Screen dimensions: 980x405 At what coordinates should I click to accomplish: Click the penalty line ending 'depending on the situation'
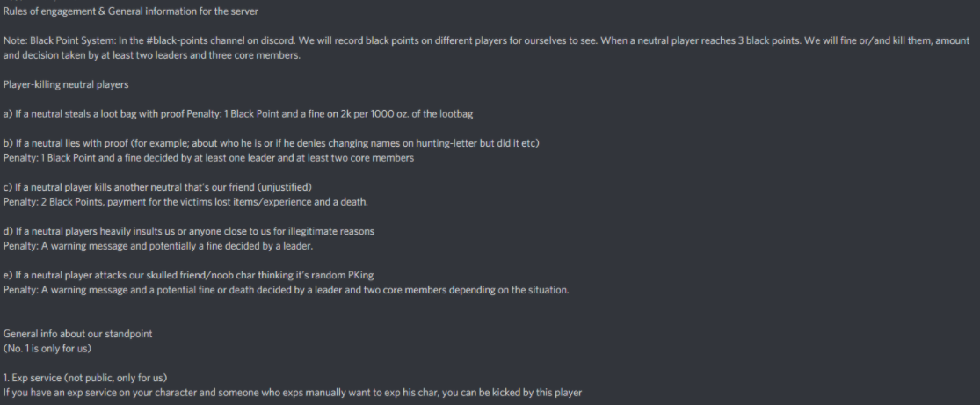pos(287,290)
